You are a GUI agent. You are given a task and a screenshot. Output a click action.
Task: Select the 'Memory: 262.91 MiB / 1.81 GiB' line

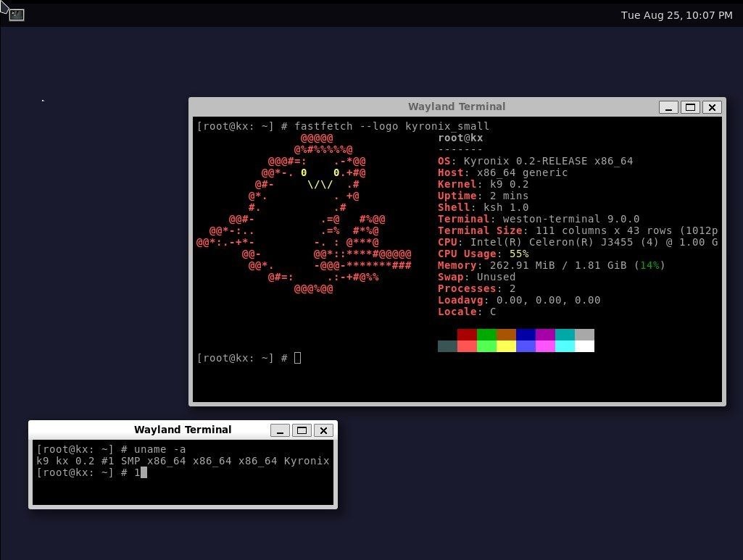pyautogui.click(x=552, y=266)
